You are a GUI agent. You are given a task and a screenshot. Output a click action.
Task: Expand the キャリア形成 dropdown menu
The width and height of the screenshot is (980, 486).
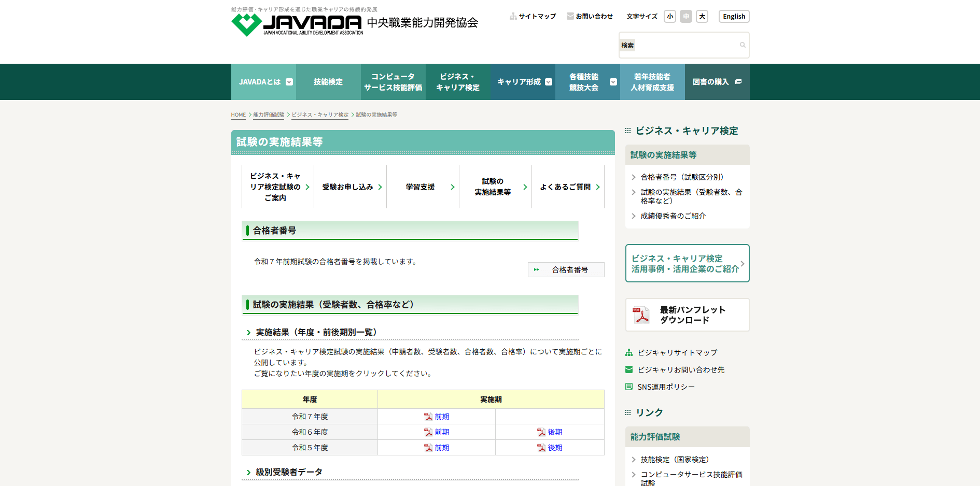pos(549,82)
